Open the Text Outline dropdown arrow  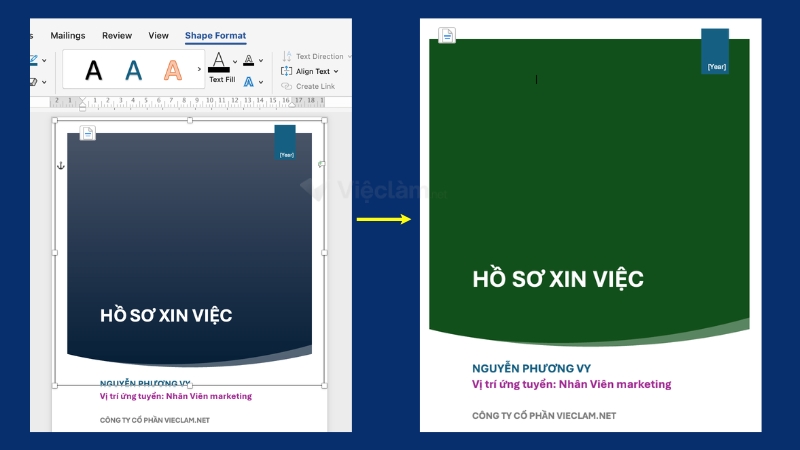coord(261,62)
